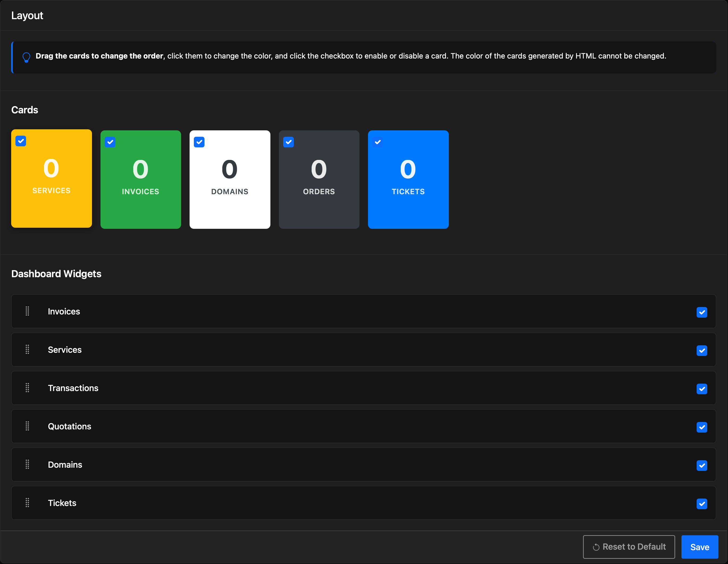The width and height of the screenshot is (728, 564).
Task: Disable the Tickets widget checkbox
Action: [x=702, y=504]
